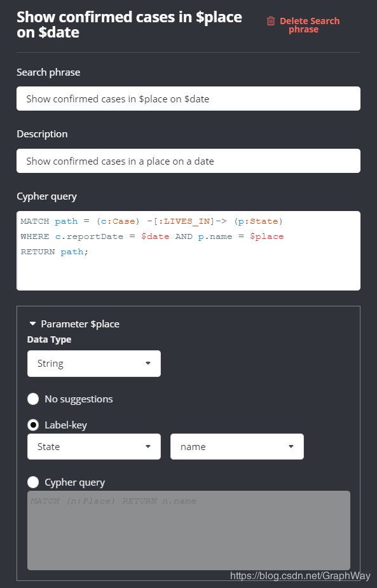Select the Label-key radio option

[x=33, y=425]
